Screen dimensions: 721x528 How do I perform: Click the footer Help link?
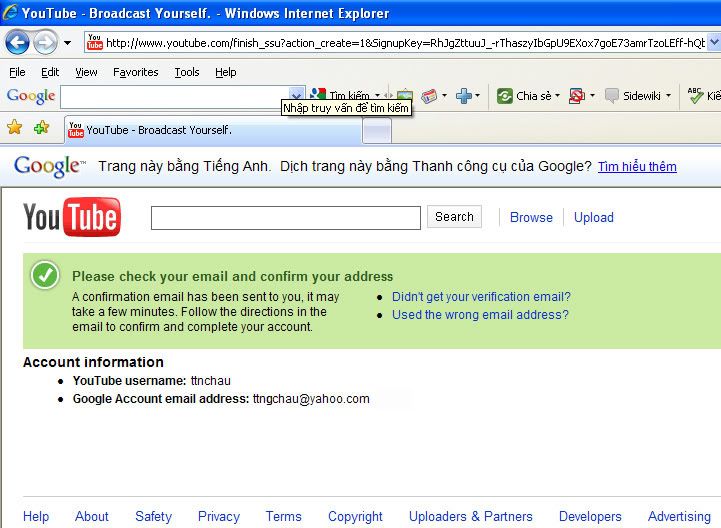pyautogui.click(x=36, y=517)
